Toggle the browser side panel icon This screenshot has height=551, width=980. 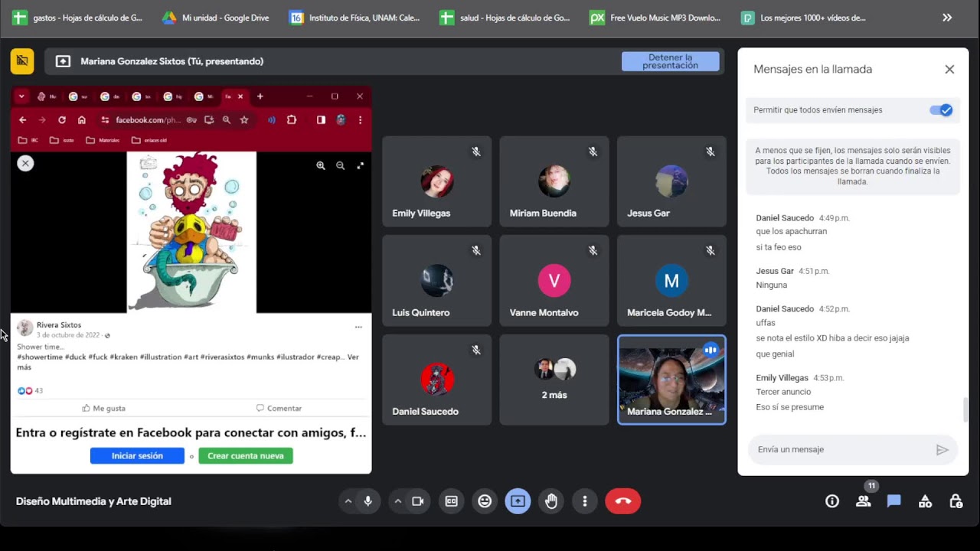[321, 120]
